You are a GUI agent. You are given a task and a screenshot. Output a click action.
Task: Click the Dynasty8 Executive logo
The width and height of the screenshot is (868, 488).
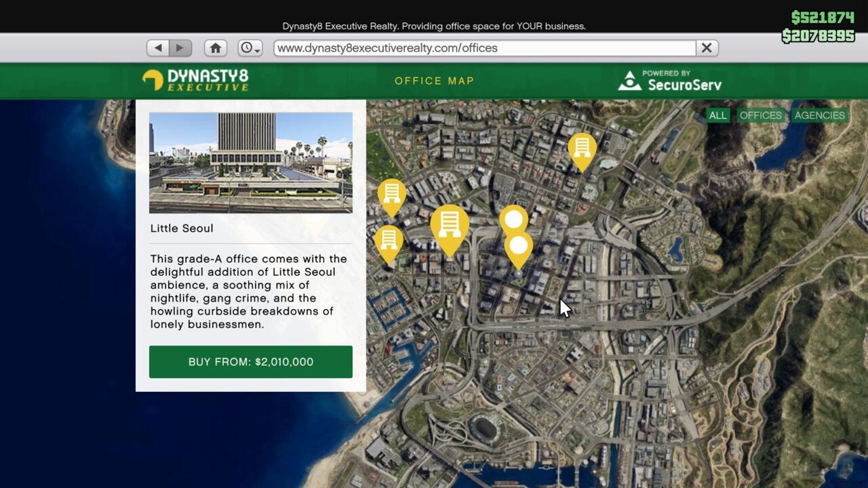point(195,80)
